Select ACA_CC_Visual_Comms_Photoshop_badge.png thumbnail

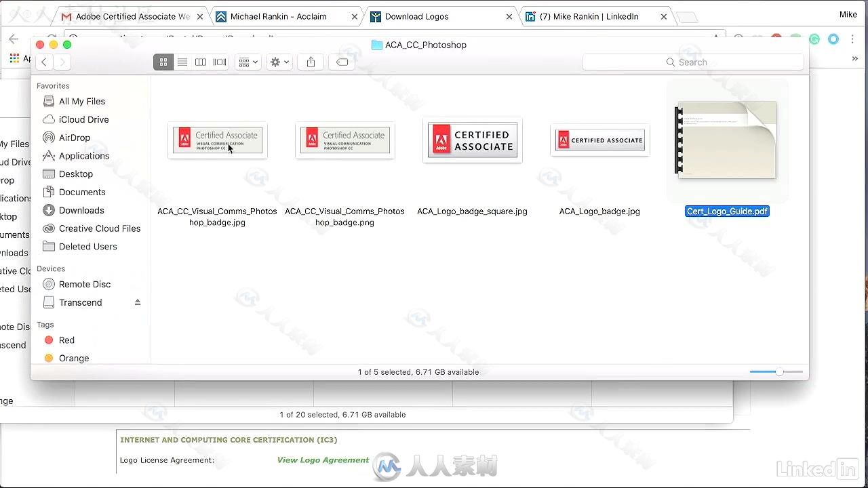click(x=344, y=140)
